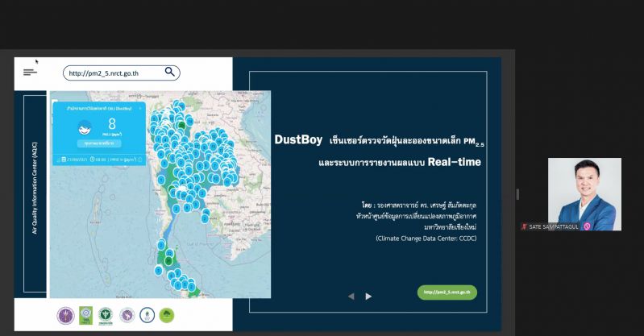644x336 pixels.
Task: Go to the previous slide arrow
Action: 351,297
